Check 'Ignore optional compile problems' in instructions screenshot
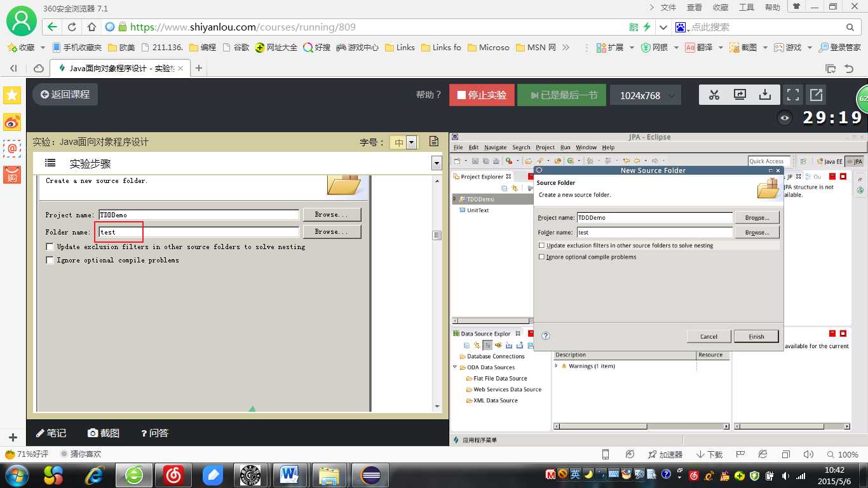This screenshot has width=868, height=488. point(50,260)
